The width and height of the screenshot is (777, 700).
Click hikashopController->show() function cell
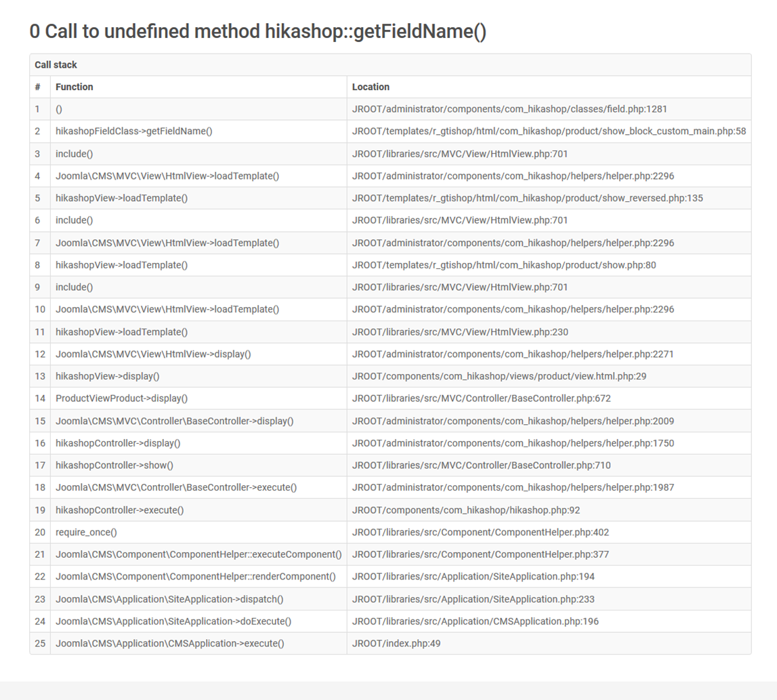pyautogui.click(x=114, y=466)
